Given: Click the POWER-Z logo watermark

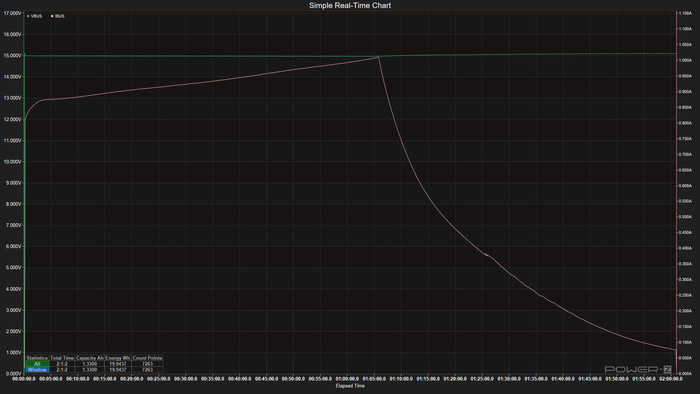Looking at the screenshot, I should [x=638, y=369].
